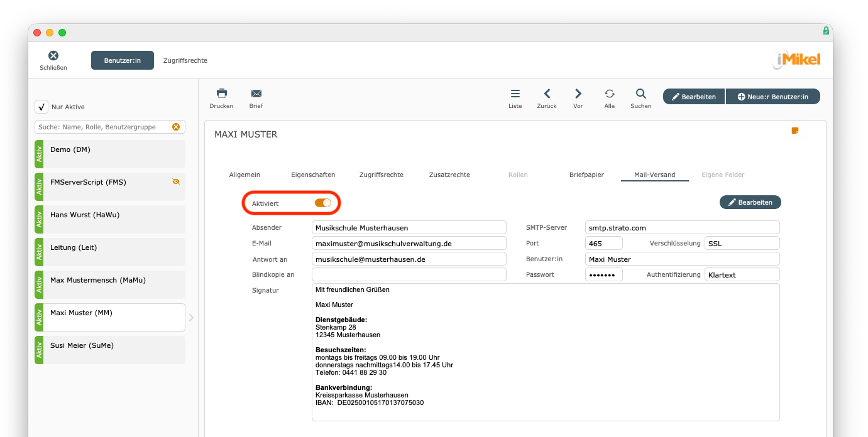Click the Alle refresh icon

tap(610, 94)
